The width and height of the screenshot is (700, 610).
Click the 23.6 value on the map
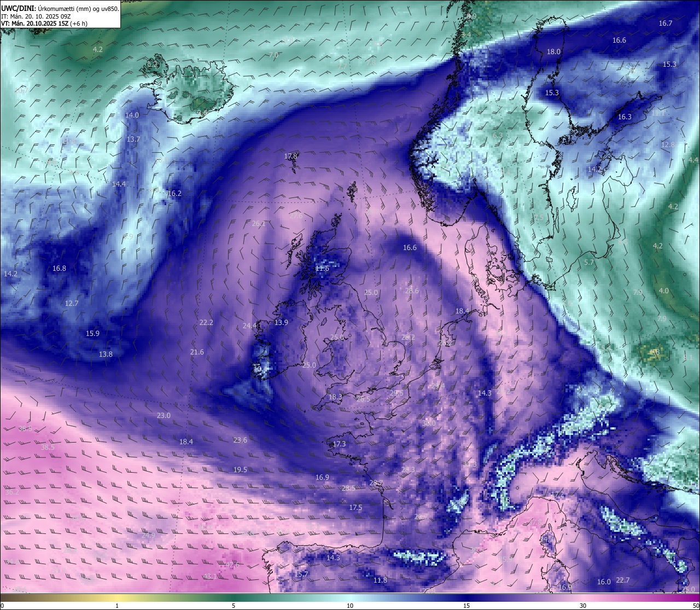coord(240,440)
